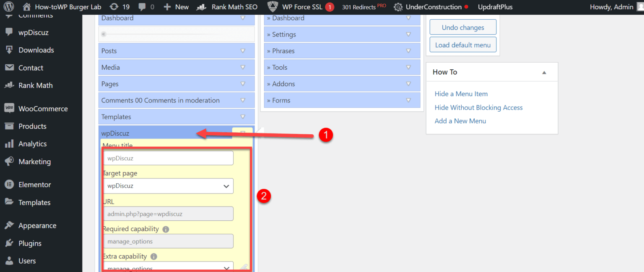This screenshot has width=644, height=272.
Task: Click the Hide a Menu Item link
Action: coord(461,94)
